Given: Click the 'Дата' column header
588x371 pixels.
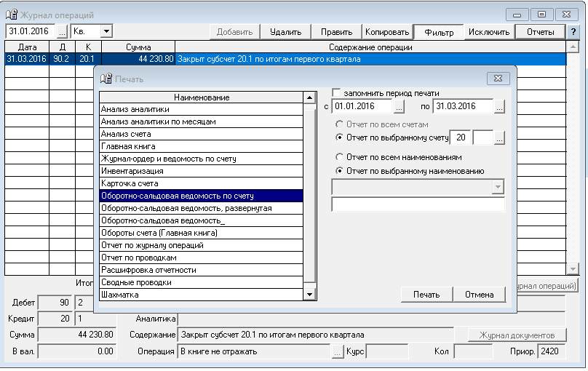Looking at the screenshot, I should pyautogui.click(x=27, y=47).
